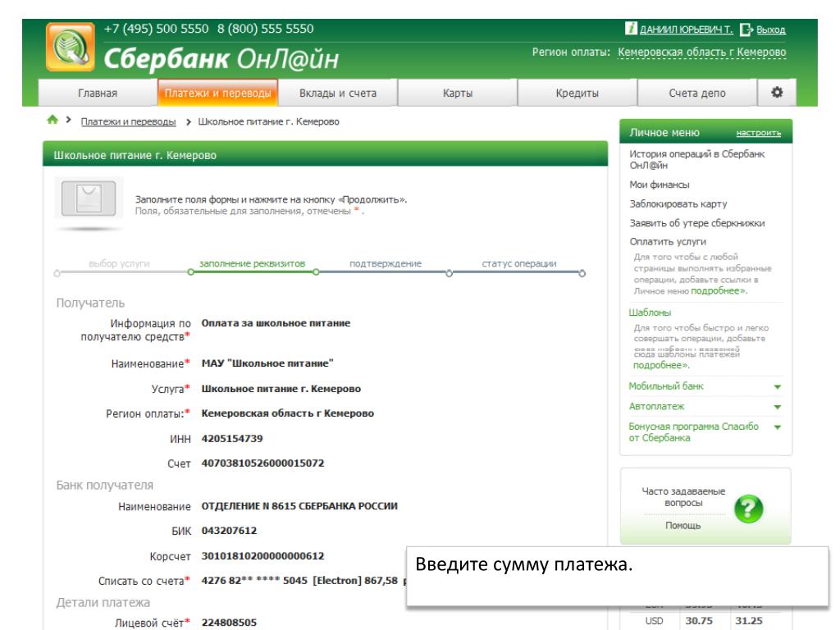Open История операций в Сбербанк ОнЛ@йн

pyautogui.click(x=697, y=160)
